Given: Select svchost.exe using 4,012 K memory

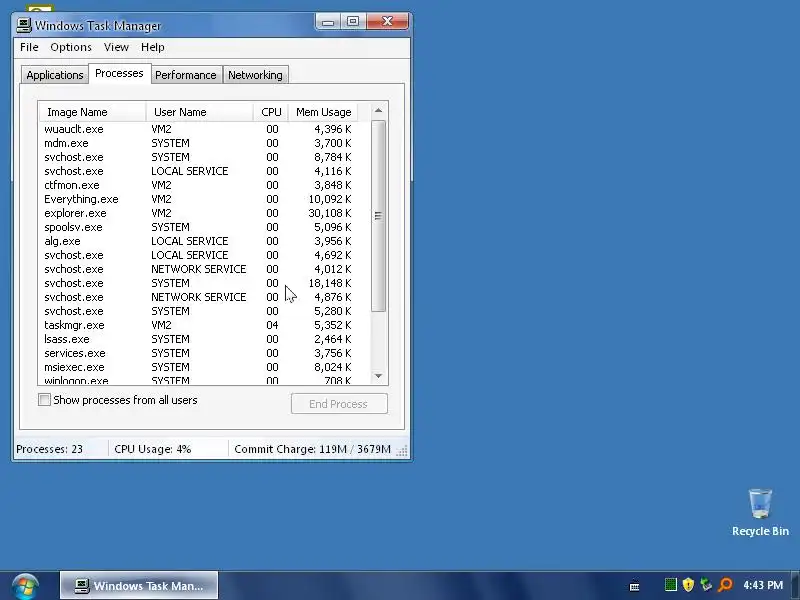Looking at the screenshot, I should pos(204,269).
